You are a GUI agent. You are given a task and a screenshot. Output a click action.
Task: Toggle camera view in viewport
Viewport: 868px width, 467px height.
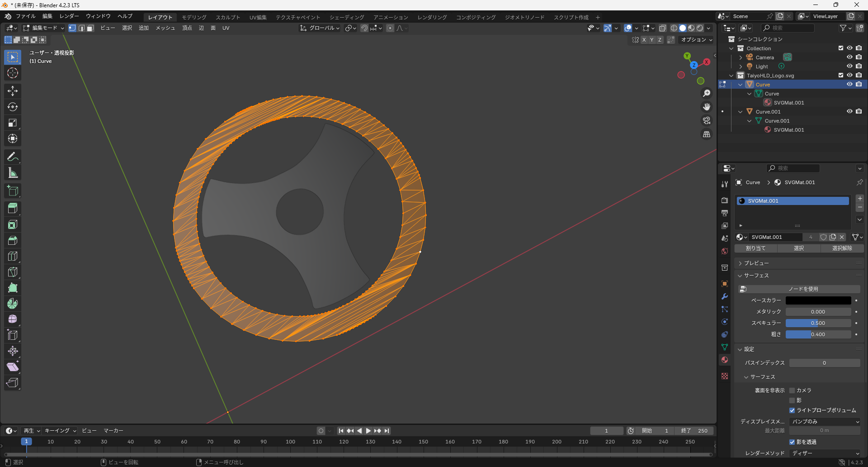[x=706, y=121]
